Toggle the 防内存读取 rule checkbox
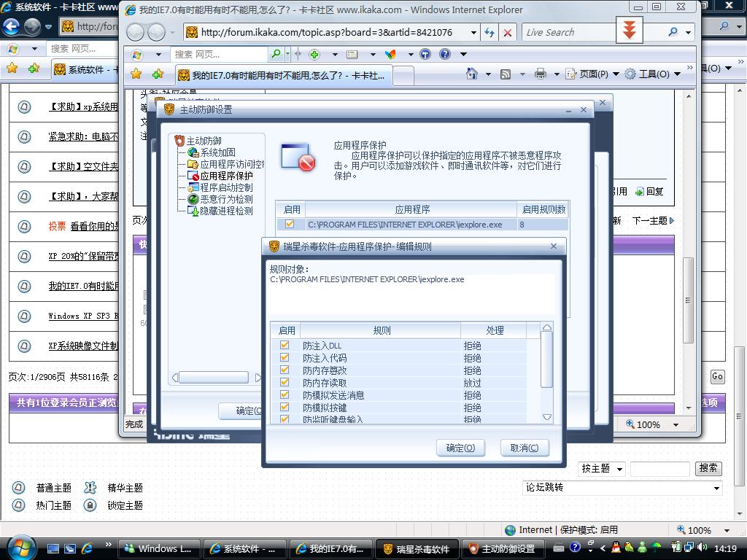This screenshot has height=560, width=747. point(285,382)
